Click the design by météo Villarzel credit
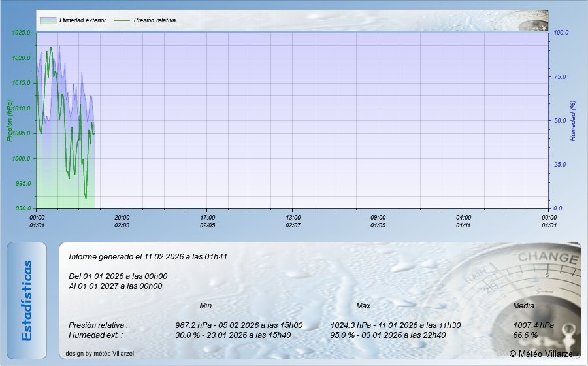Image resolution: width=588 pixels, height=366 pixels. [100, 354]
